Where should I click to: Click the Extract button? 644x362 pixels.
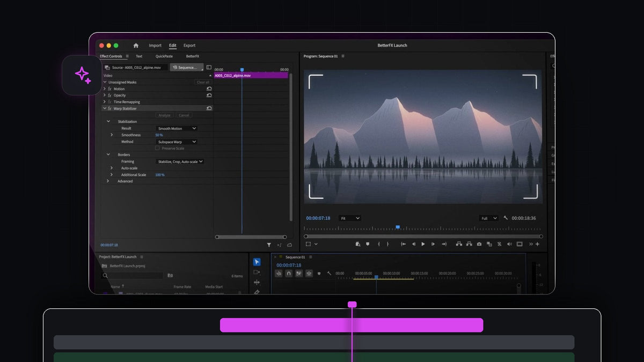tap(469, 244)
